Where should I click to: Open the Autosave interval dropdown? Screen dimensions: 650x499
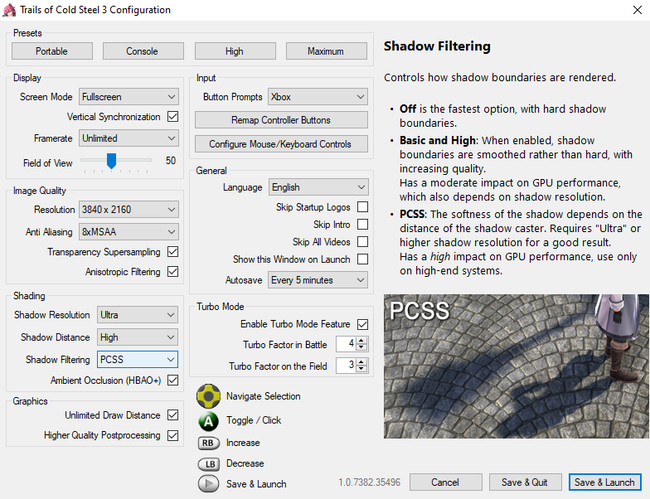pyautogui.click(x=318, y=280)
